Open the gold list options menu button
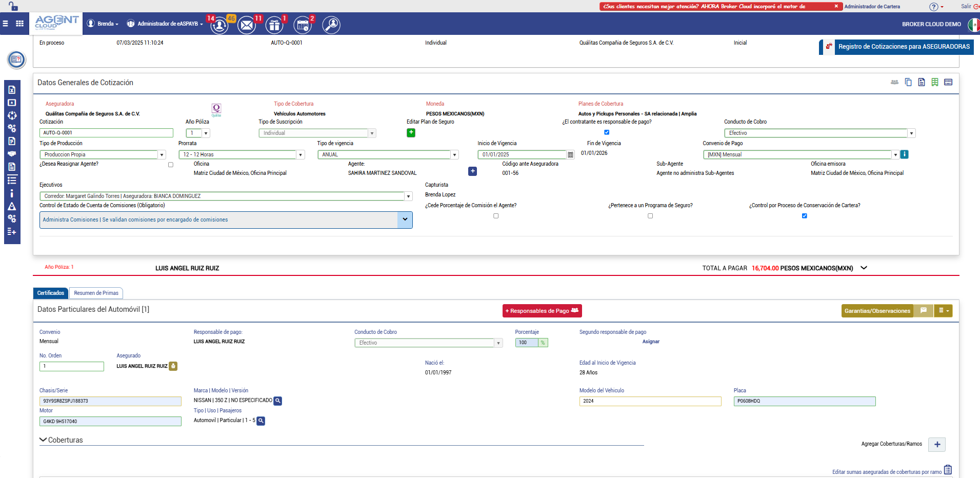Image resolution: width=980 pixels, height=478 pixels. (943, 311)
